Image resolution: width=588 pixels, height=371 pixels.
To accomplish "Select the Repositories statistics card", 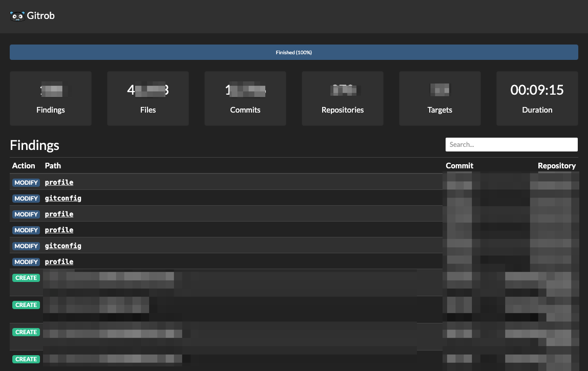I will point(342,99).
